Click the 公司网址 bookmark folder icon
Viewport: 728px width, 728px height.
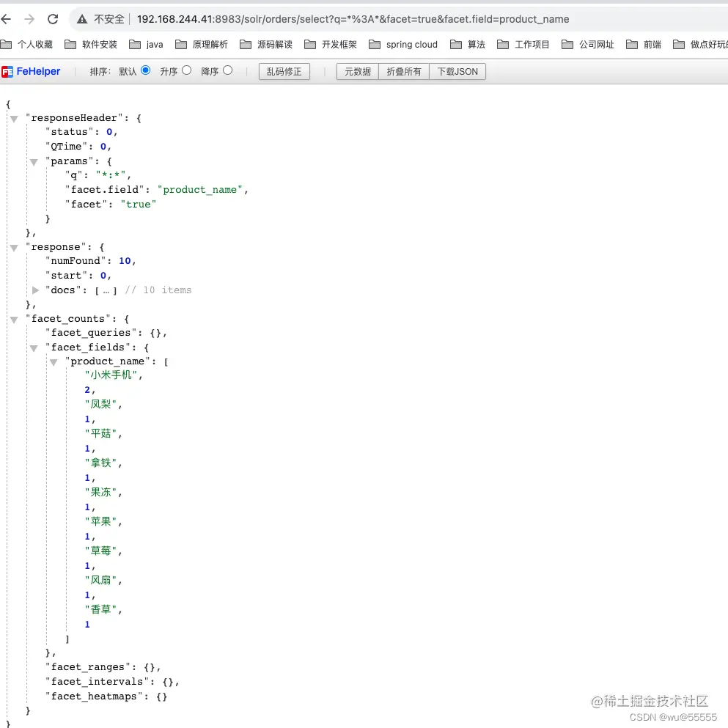point(567,45)
